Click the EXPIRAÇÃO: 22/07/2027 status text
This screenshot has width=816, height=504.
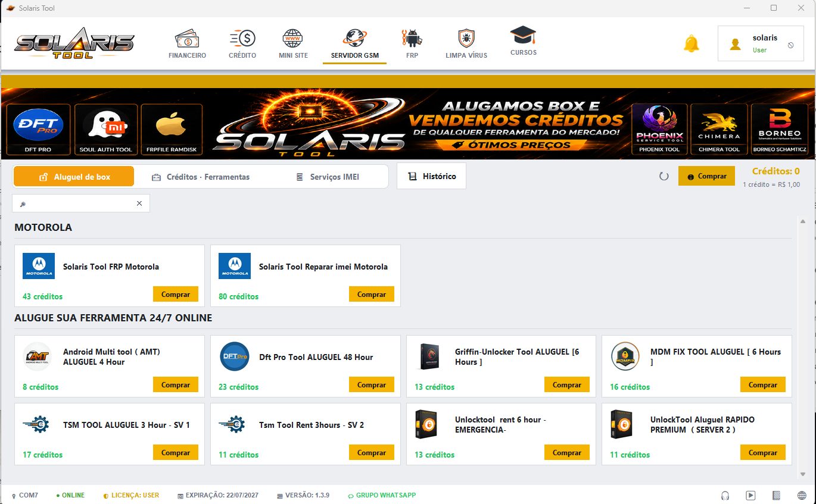(218, 495)
